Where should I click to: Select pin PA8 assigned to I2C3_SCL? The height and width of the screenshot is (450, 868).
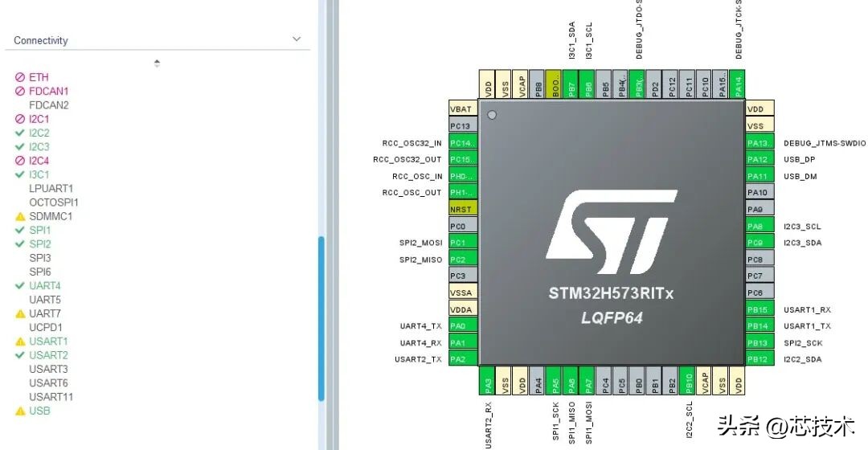pos(759,226)
